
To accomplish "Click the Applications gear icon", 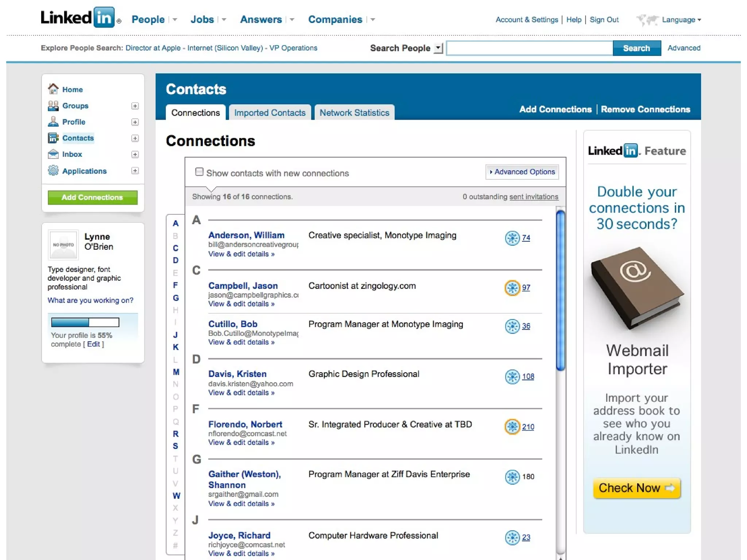I will (53, 171).
